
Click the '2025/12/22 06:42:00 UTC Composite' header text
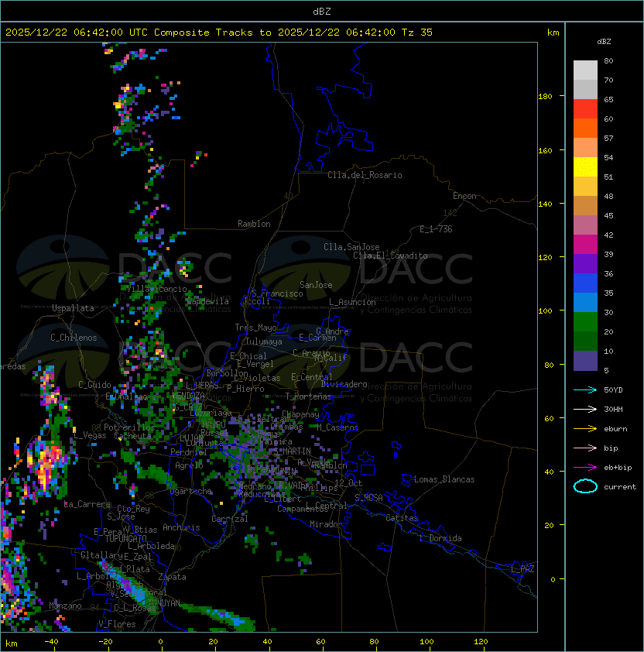pyautogui.click(x=108, y=33)
